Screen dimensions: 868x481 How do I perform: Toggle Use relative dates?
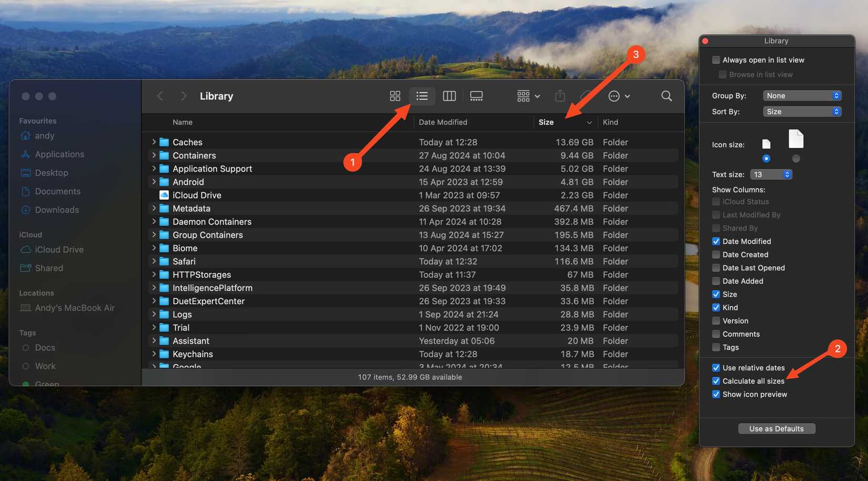716,368
